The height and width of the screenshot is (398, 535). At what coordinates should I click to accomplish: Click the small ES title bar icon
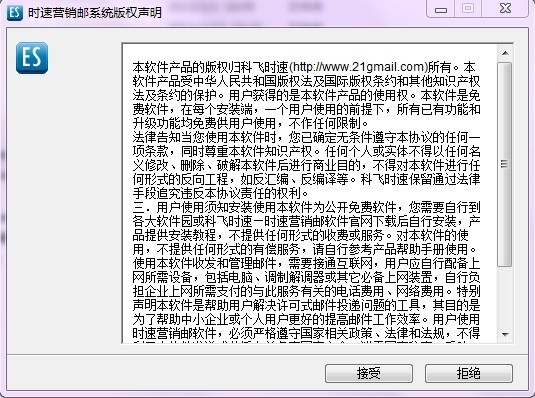tap(15, 13)
